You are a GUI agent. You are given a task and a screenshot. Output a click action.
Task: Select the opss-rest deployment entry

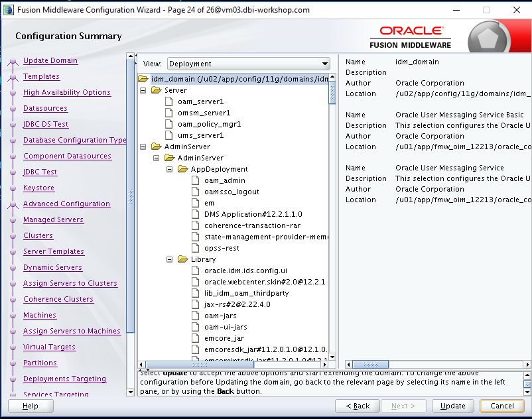(x=222, y=248)
